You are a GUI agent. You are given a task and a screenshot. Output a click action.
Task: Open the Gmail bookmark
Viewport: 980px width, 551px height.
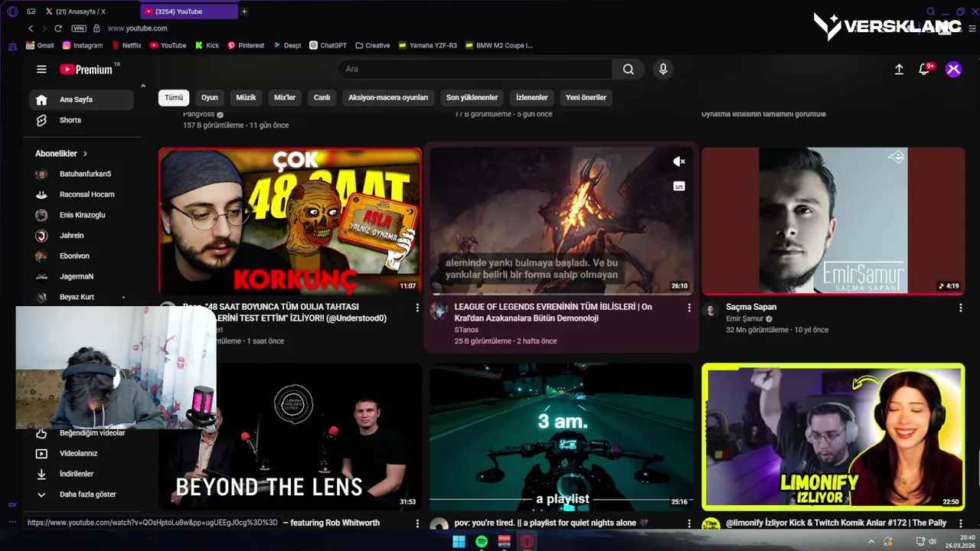[x=40, y=45]
